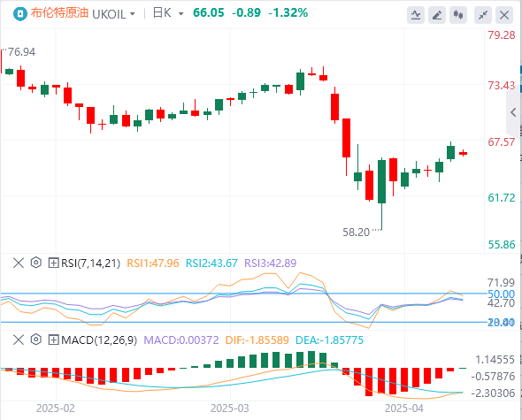Click the 79.28 price axis label
This screenshot has height=420, width=522.
502,35
